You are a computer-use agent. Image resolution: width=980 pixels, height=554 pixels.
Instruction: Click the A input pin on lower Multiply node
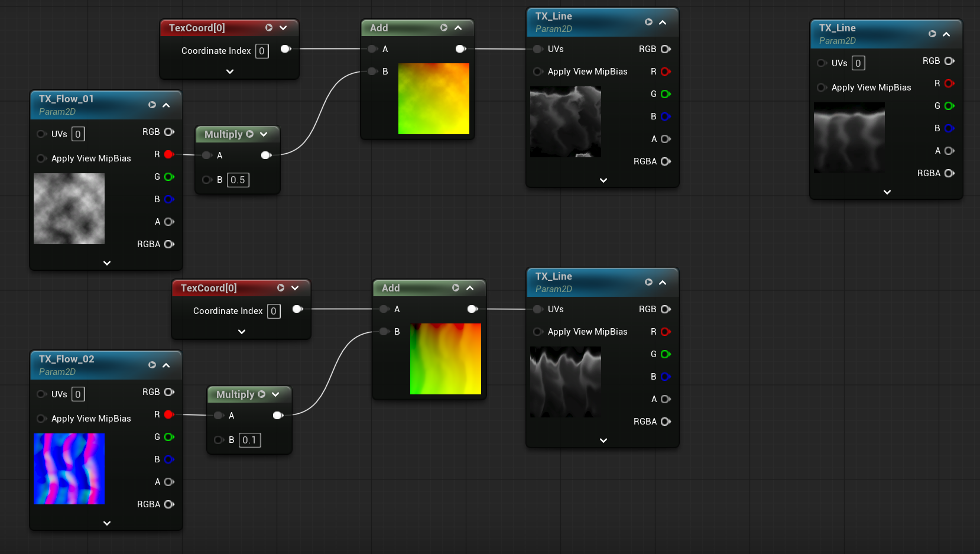(219, 416)
